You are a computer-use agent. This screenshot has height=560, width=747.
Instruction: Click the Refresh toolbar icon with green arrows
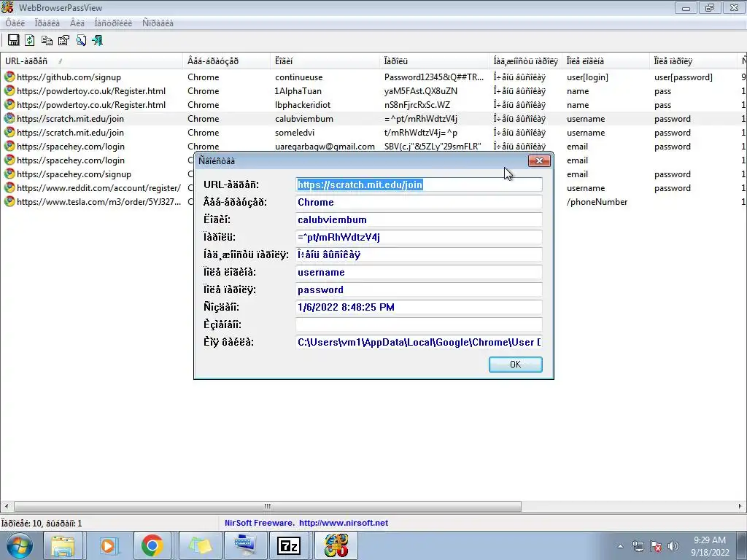point(29,41)
